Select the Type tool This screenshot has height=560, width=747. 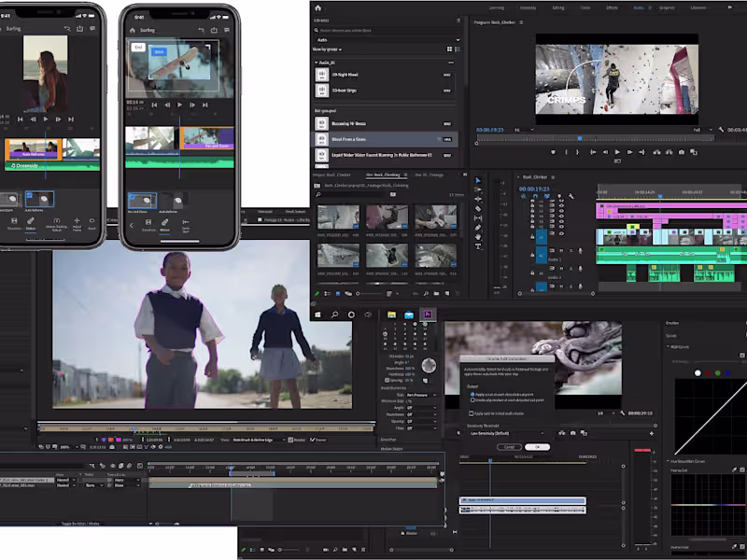(x=478, y=246)
